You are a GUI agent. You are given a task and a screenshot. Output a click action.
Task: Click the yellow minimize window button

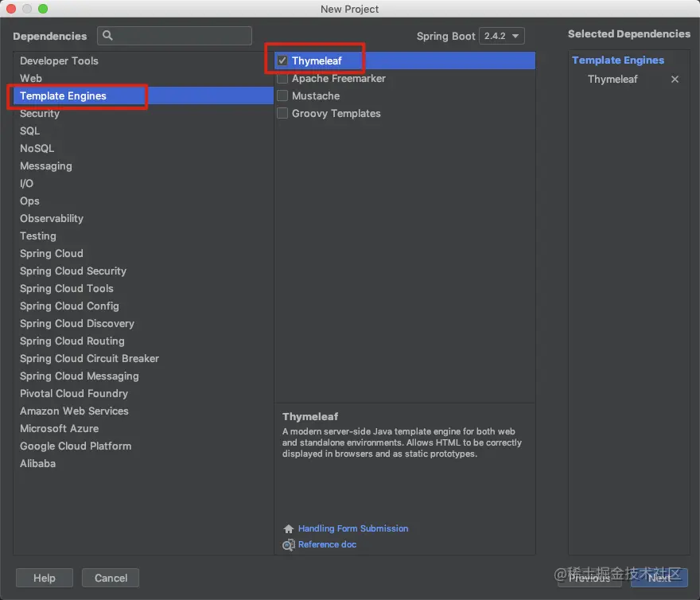point(27,9)
